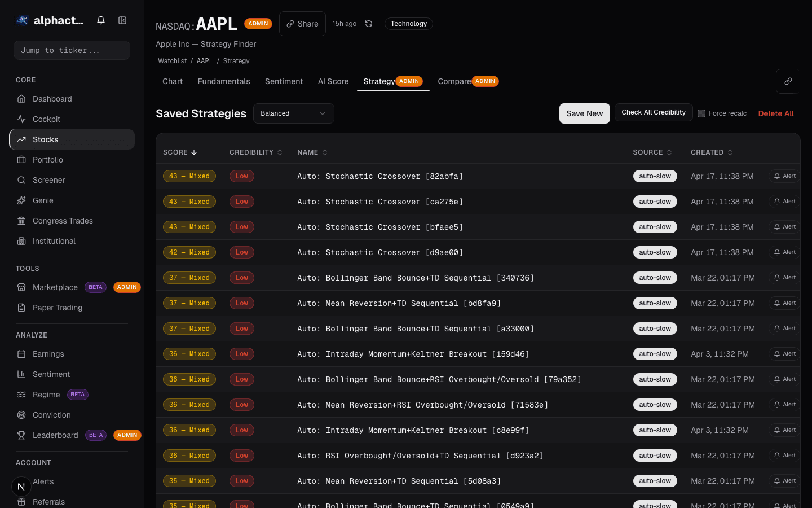
Task: Open the Regime beta tool
Action: 46,395
